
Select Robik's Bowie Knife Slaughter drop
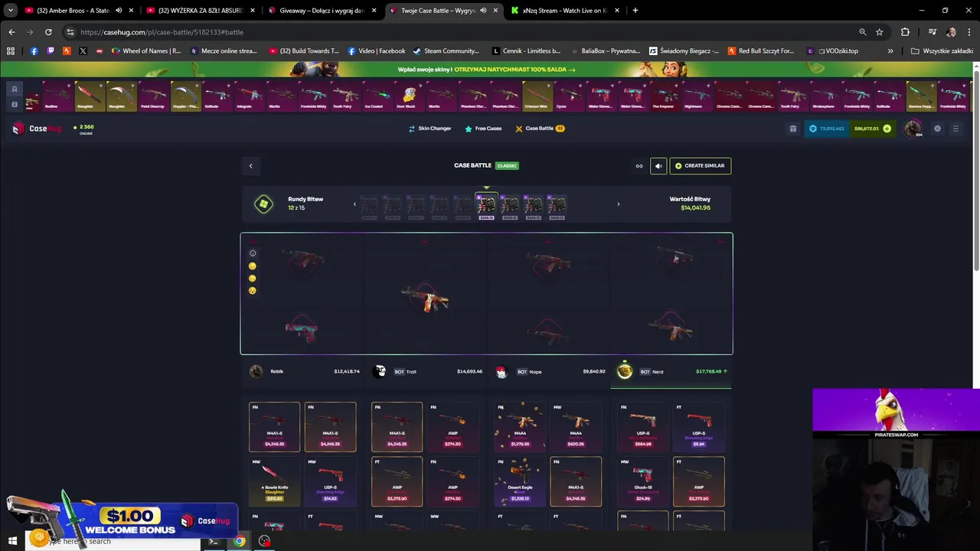(274, 481)
